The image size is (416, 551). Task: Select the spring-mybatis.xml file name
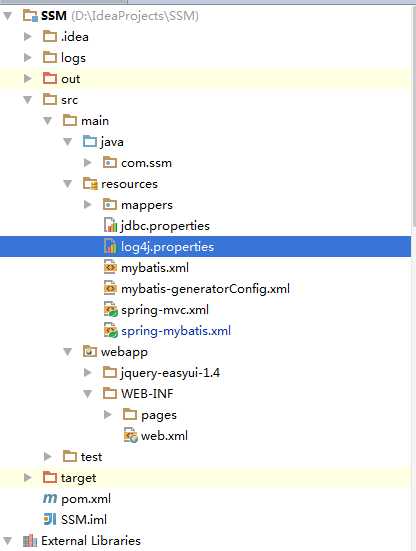176,331
